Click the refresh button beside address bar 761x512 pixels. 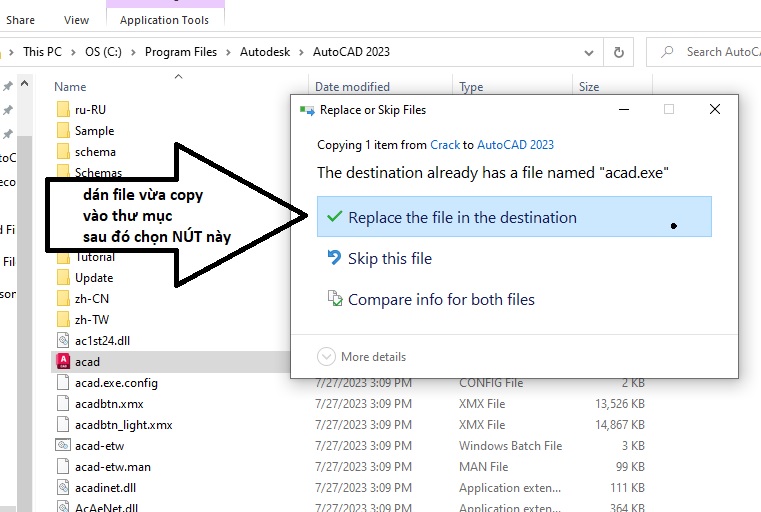(619, 52)
